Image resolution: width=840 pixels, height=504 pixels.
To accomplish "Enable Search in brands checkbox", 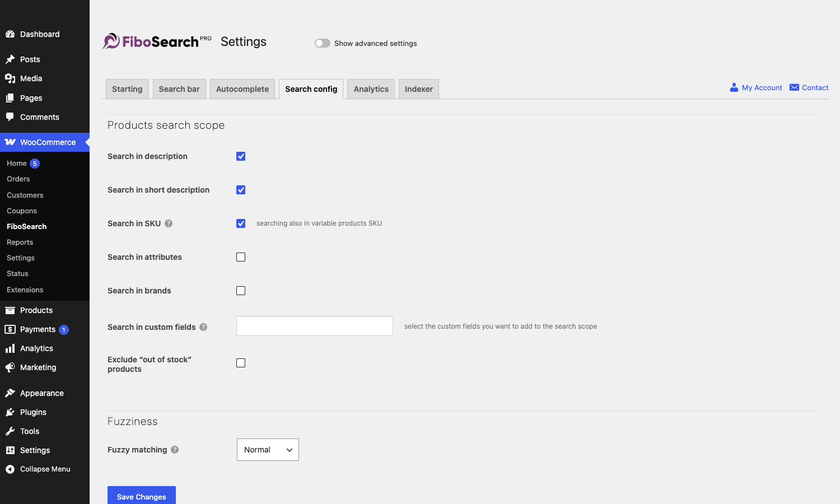I will click(241, 291).
